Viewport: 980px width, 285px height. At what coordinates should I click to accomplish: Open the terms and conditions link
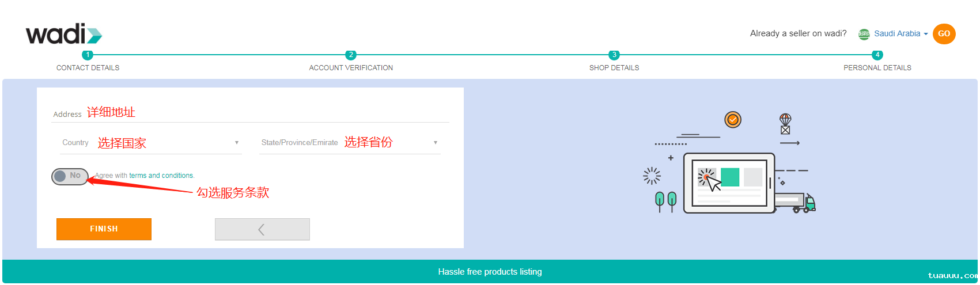[161, 176]
